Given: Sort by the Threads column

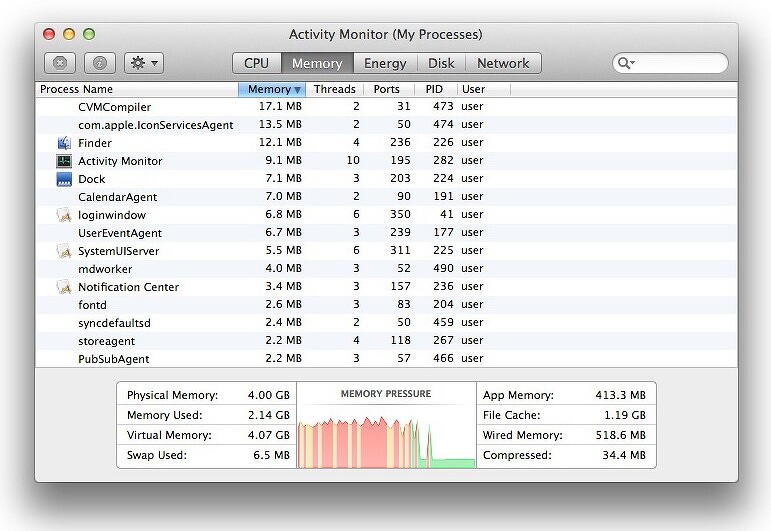Looking at the screenshot, I should [x=334, y=89].
